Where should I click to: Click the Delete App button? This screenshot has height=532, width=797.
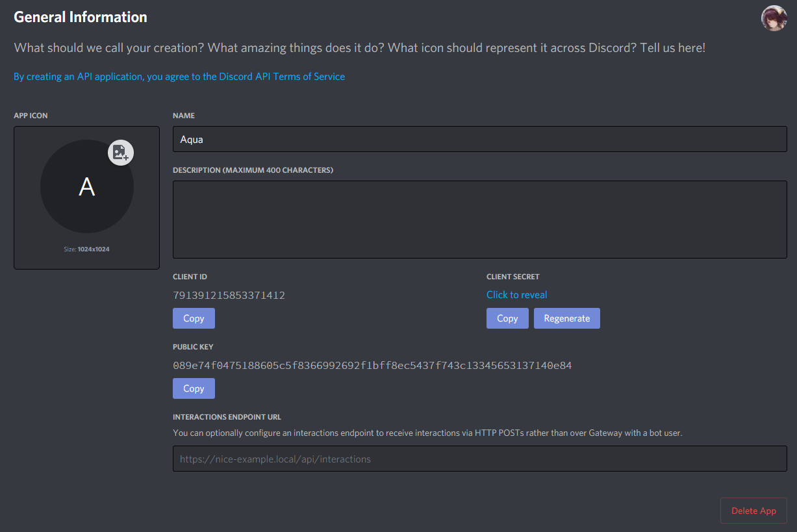click(x=753, y=511)
